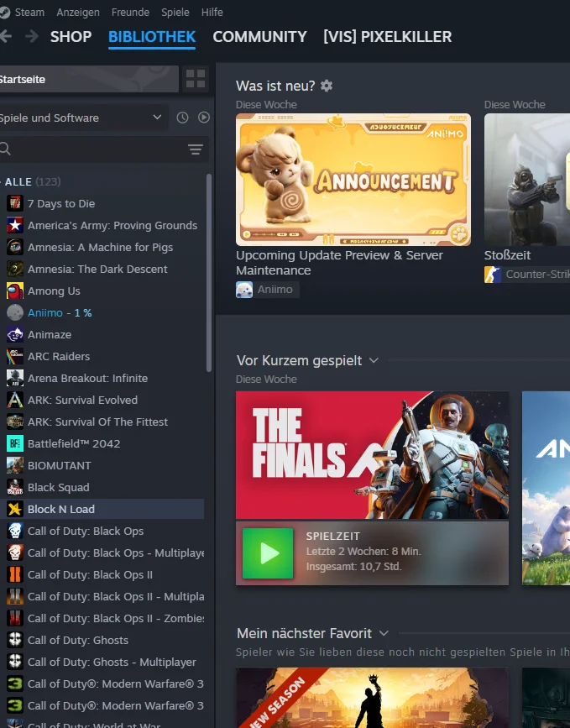
Task: Open the What's New settings gear
Action: pyautogui.click(x=327, y=86)
